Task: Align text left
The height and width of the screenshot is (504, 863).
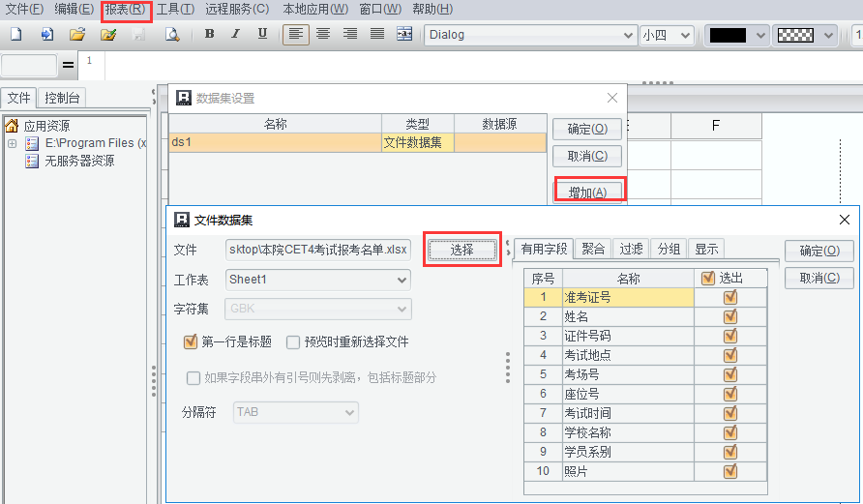Action: (x=295, y=34)
